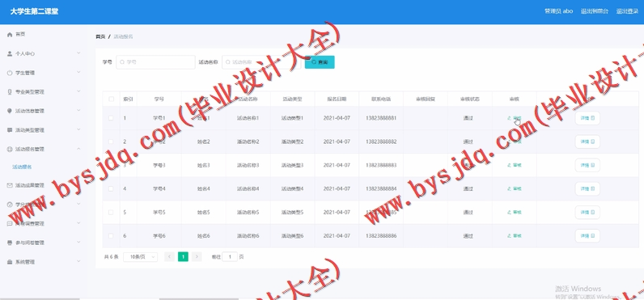The width and height of the screenshot is (644, 300).
Task: Open 详情 for row 学号1
Action: click(587, 118)
